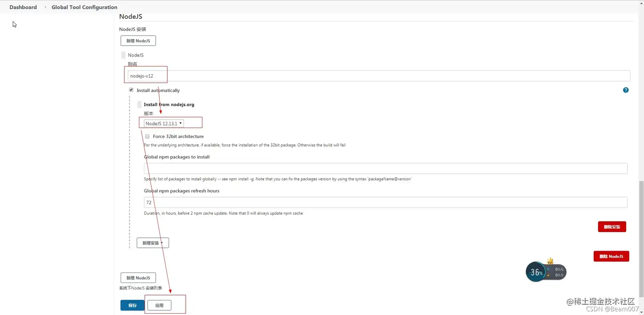Go to Dashboard breadcrumb

23,7
